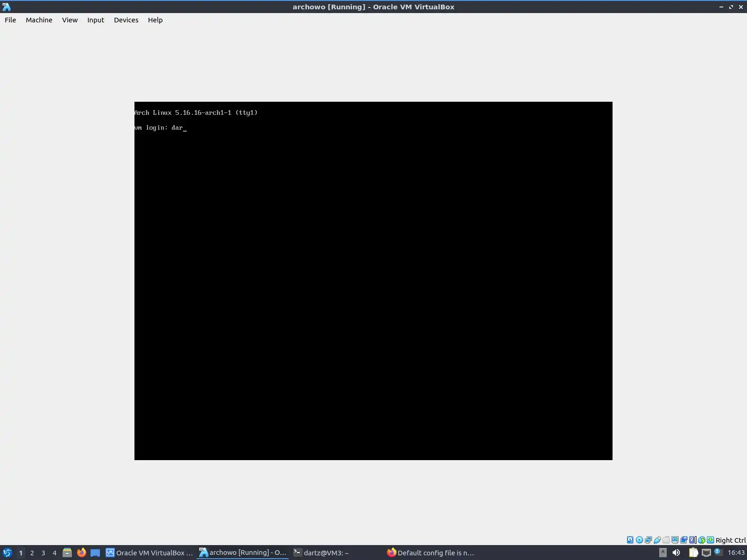Switch to virtual desktop 2
This screenshot has width=747, height=560.
click(x=32, y=553)
